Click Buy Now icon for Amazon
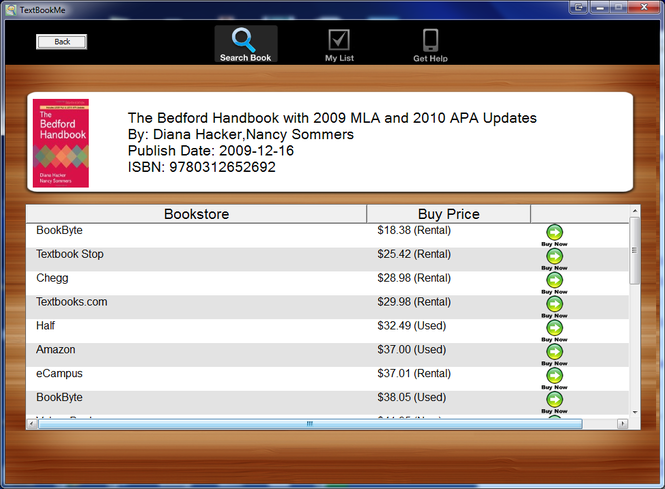 pos(554,352)
